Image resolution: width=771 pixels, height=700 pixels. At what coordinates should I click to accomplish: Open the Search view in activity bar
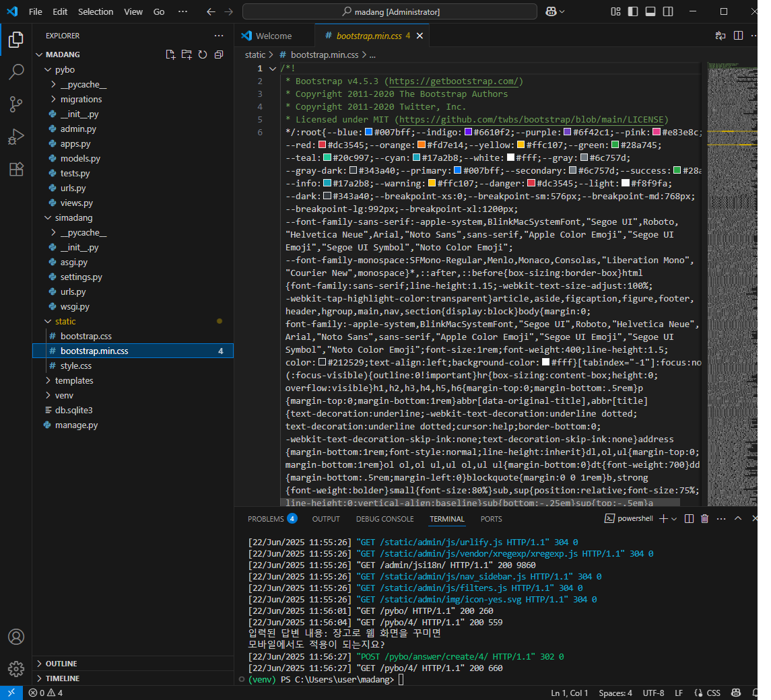[x=15, y=72]
